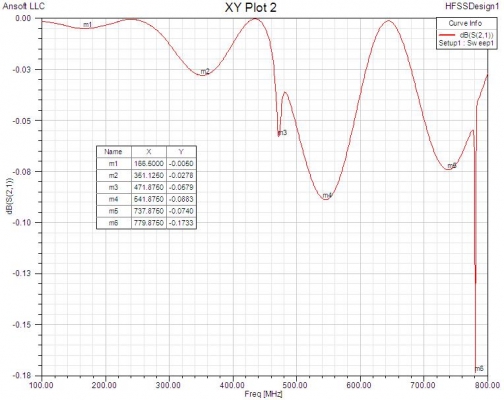
Task: Select the Freq [MHz] axis label
Action: (263, 394)
